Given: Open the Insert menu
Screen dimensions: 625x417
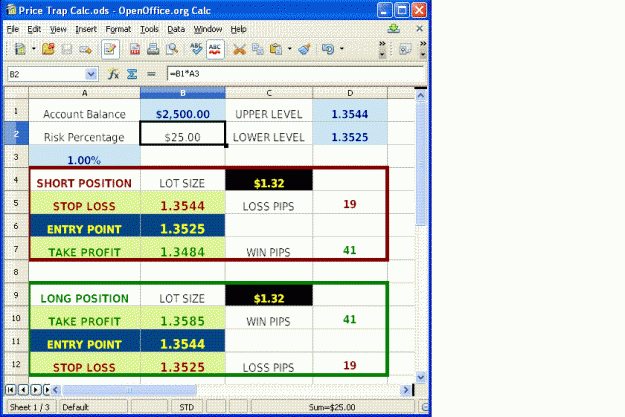Looking at the screenshot, I should coord(86,29).
